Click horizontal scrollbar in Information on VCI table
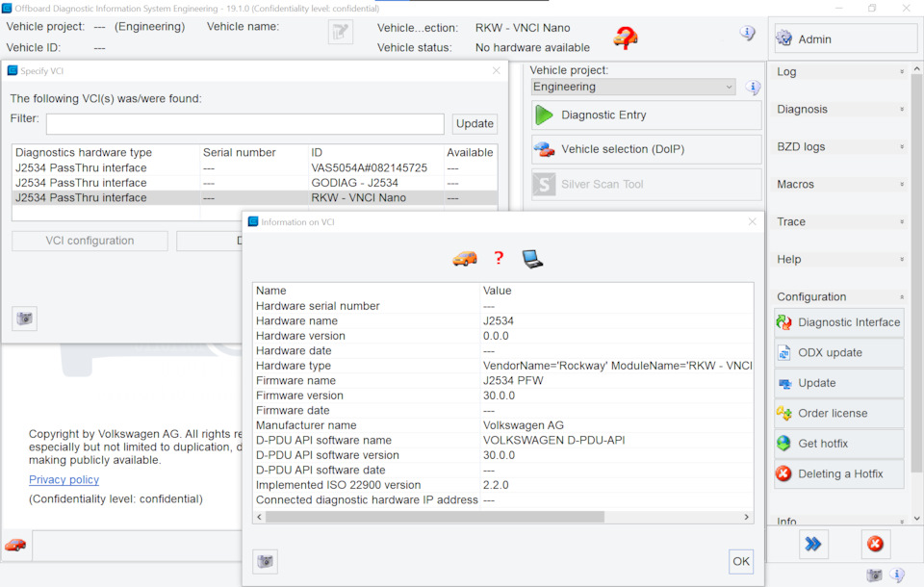Image resolution: width=924 pixels, height=587 pixels. click(435, 517)
